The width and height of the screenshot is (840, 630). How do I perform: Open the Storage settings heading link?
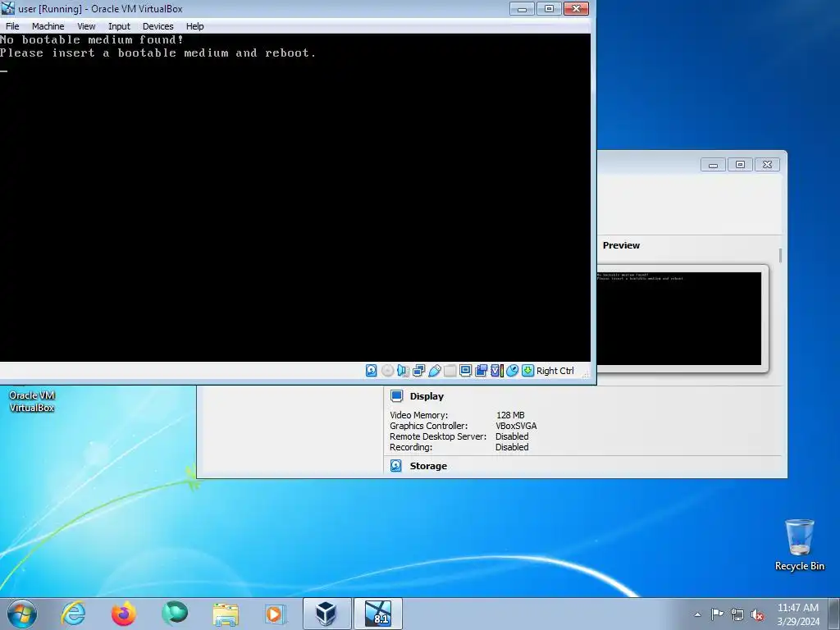coord(428,466)
